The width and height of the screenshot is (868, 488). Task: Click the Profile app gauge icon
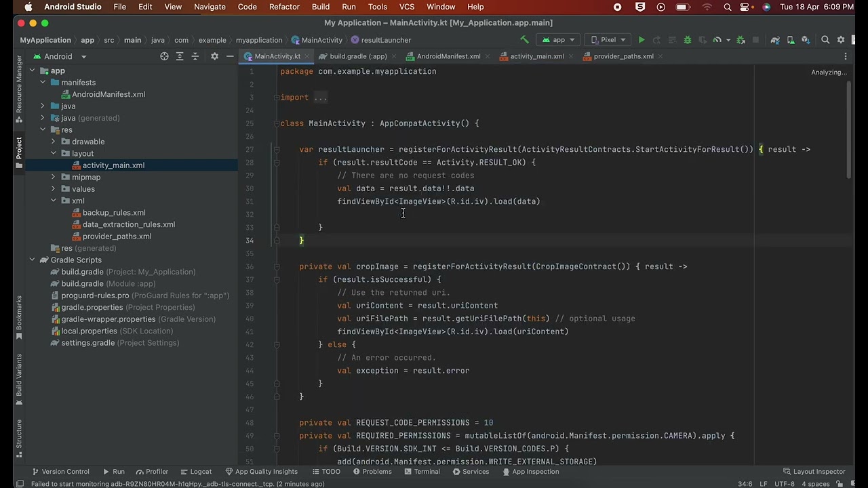click(717, 40)
